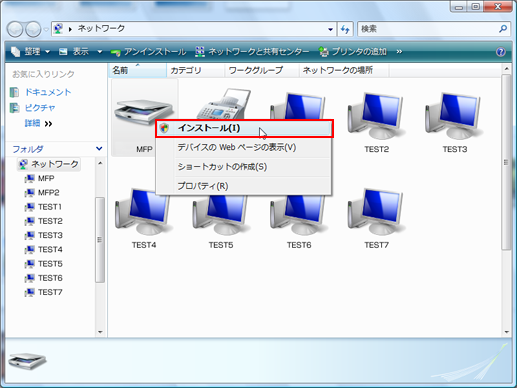
Task: Click プリンタの追加 toolbar button
Action: [353, 52]
